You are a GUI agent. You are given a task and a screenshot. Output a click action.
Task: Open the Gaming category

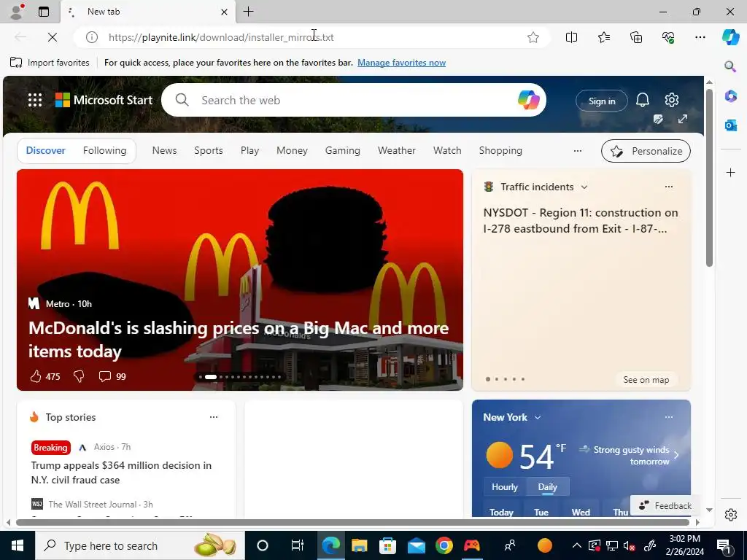[x=343, y=150]
